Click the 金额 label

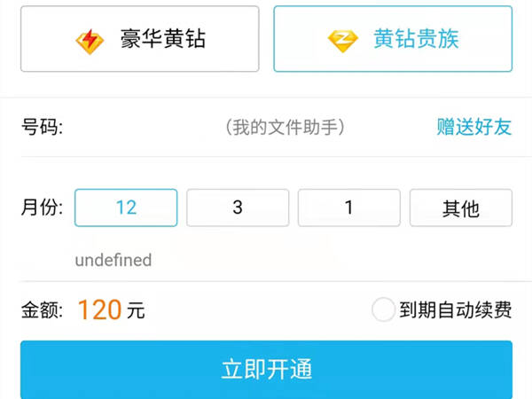tap(42, 310)
